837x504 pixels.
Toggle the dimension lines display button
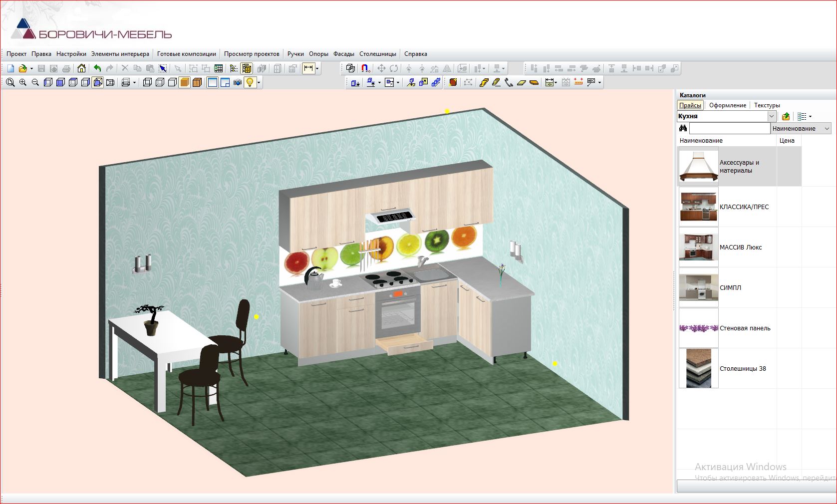click(x=308, y=68)
